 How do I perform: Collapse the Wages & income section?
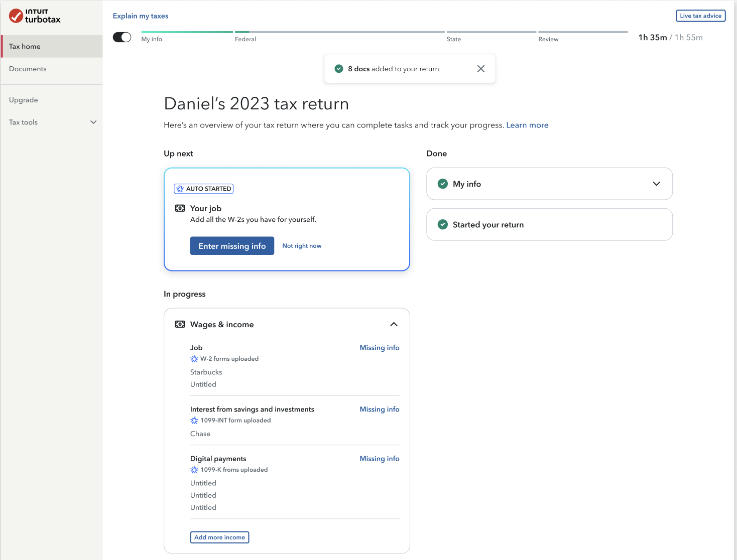[394, 324]
